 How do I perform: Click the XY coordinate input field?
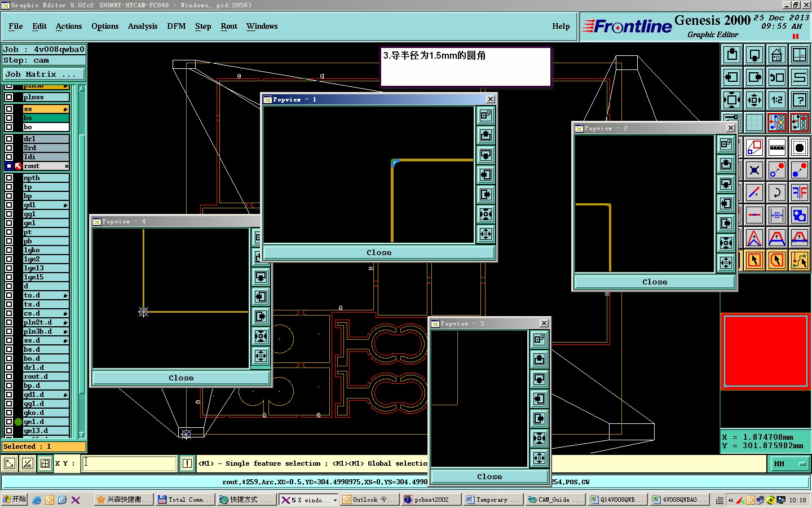(x=130, y=463)
